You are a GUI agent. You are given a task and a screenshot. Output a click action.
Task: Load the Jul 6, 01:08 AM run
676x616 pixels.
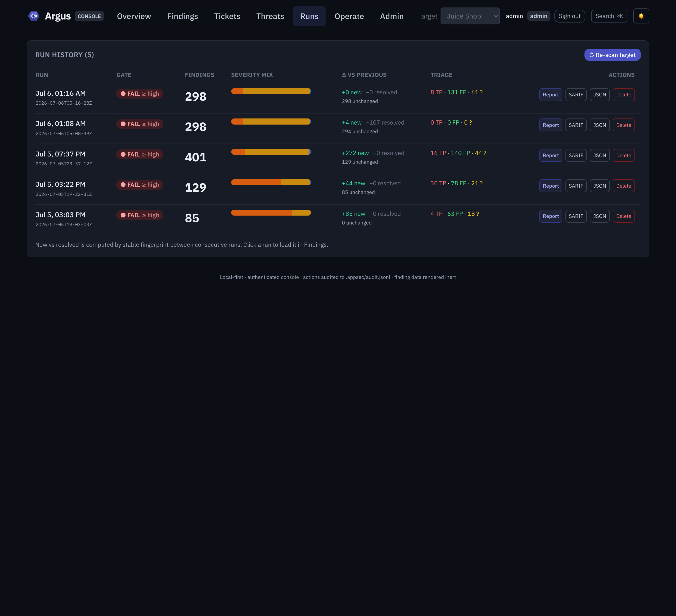click(61, 124)
